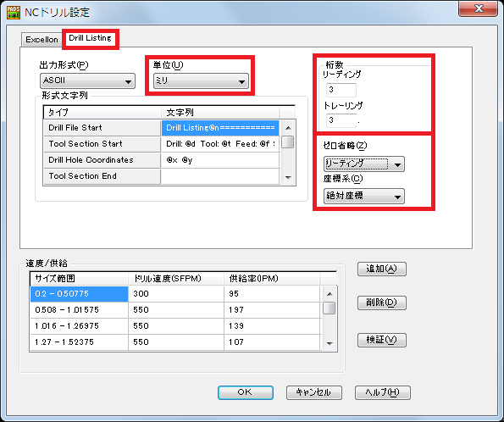The image size is (504, 422).
Task: Select the Drill Listing tab
Action: 90,38
